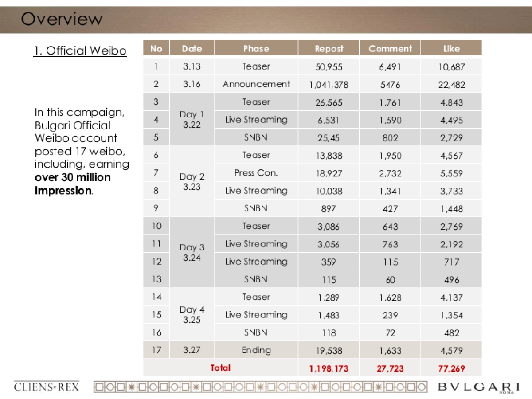Click the 'Repost' column header
This screenshot has width=532, height=399.
point(329,48)
